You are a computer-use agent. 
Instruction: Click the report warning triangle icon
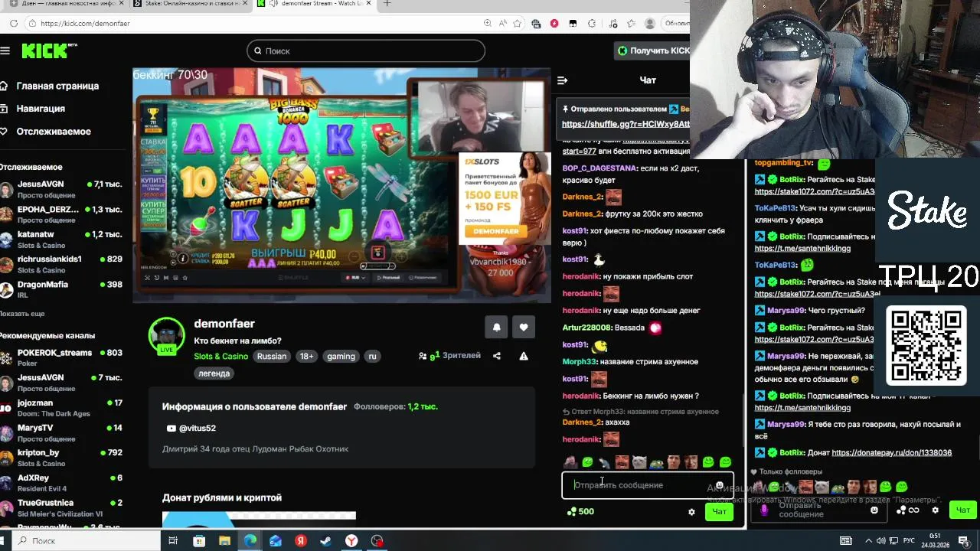(524, 356)
